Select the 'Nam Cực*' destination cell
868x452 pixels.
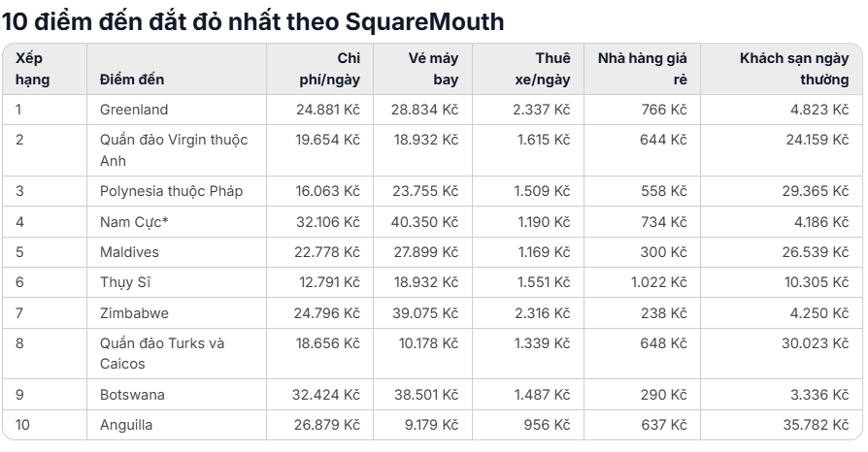click(x=177, y=222)
